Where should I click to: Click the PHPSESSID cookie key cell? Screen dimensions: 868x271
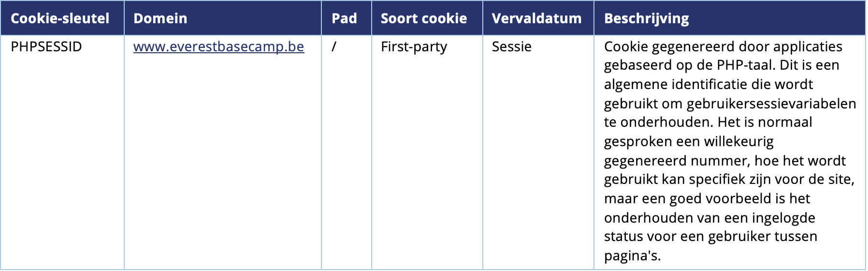pos(46,47)
